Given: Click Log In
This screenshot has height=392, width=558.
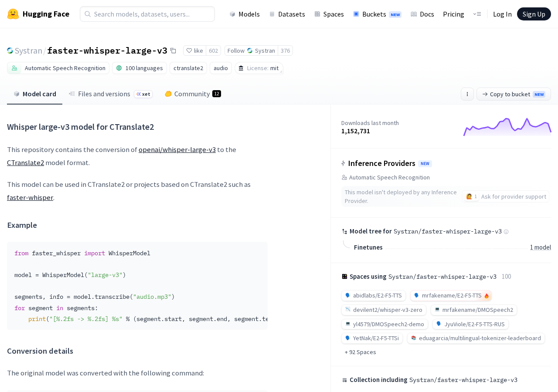Looking at the screenshot, I should tap(502, 14).
